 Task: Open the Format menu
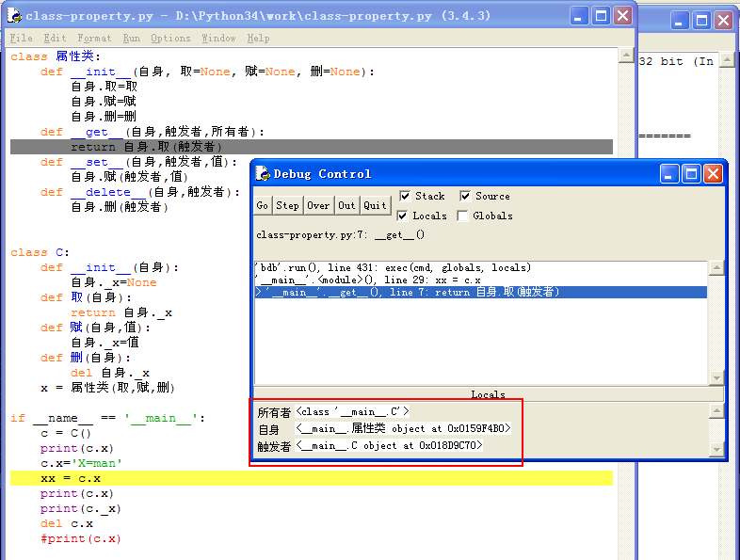coord(94,39)
